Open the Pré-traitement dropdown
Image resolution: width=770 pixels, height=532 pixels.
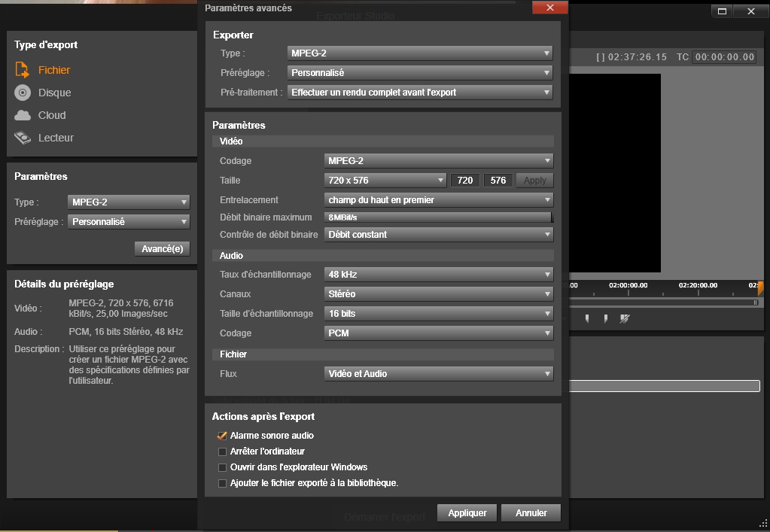coord(420,93)
